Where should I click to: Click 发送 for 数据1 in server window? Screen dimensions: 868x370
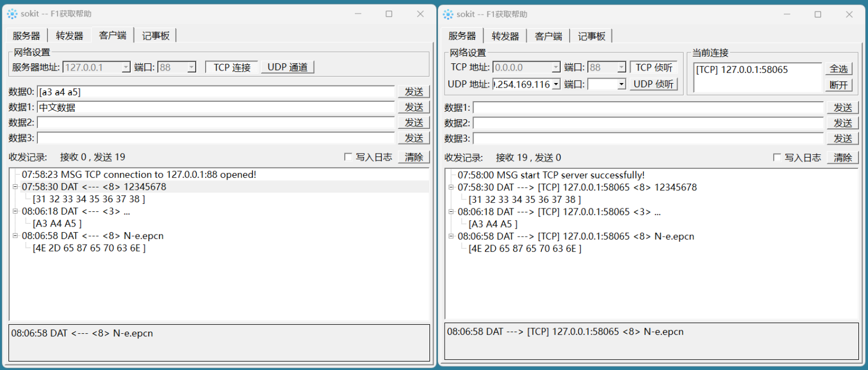(x=843, y=107)
